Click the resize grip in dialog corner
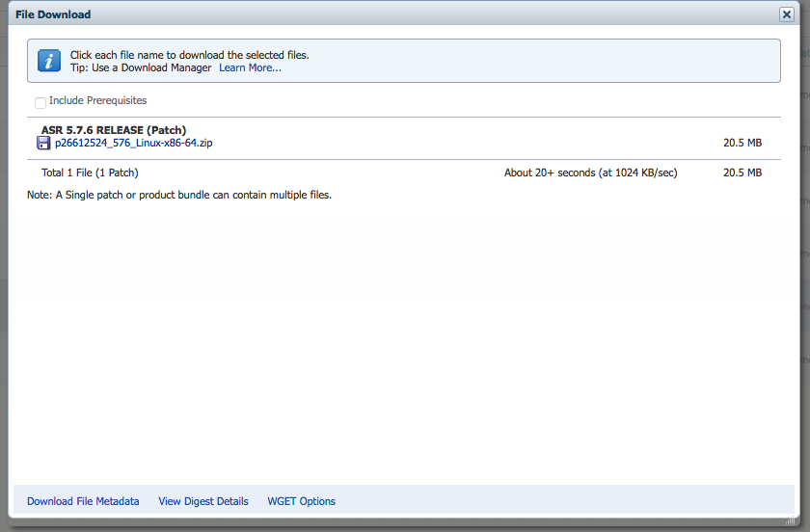Viewport: 810px width, 532px height. point(791,520)
